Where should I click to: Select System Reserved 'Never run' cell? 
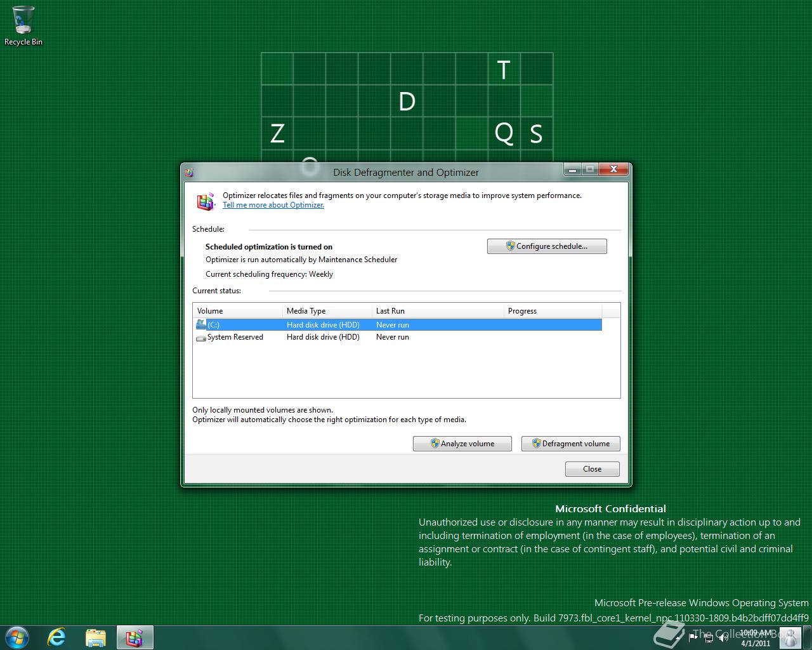coord(393,337)
